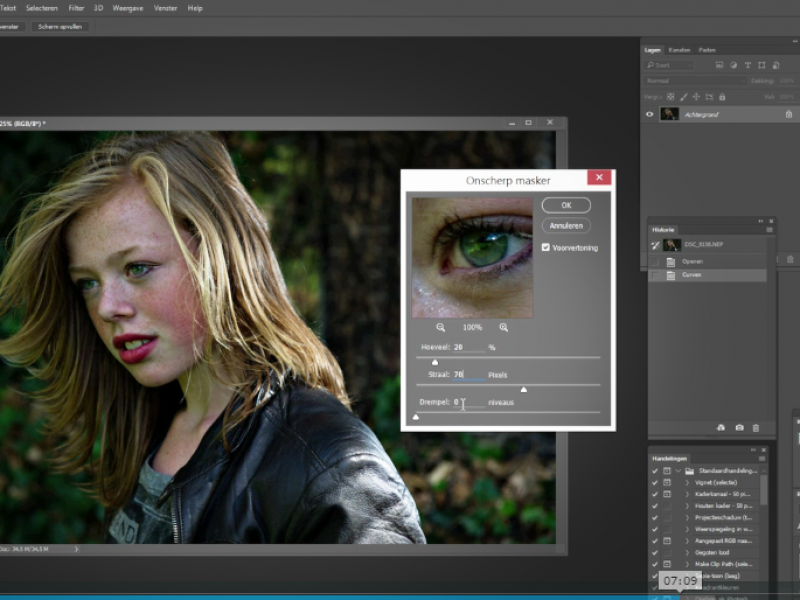The height and width of the screenshot is (600, 800).
Task: Create a new snapshot in Historie panel
Action: pyautogui.click(x=739, y=427)
